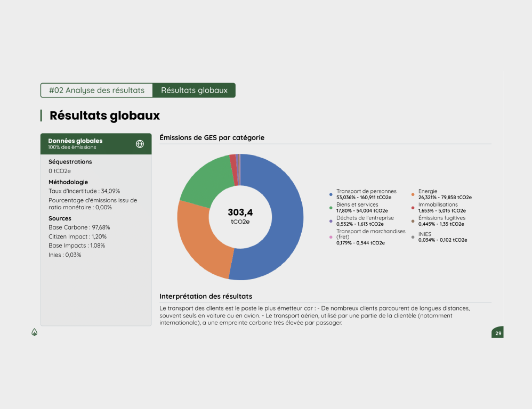Click the interpretation paragraph about client transport
Image resolution: width=532 pixels, height=409 pixels.
tap(315, 315)
